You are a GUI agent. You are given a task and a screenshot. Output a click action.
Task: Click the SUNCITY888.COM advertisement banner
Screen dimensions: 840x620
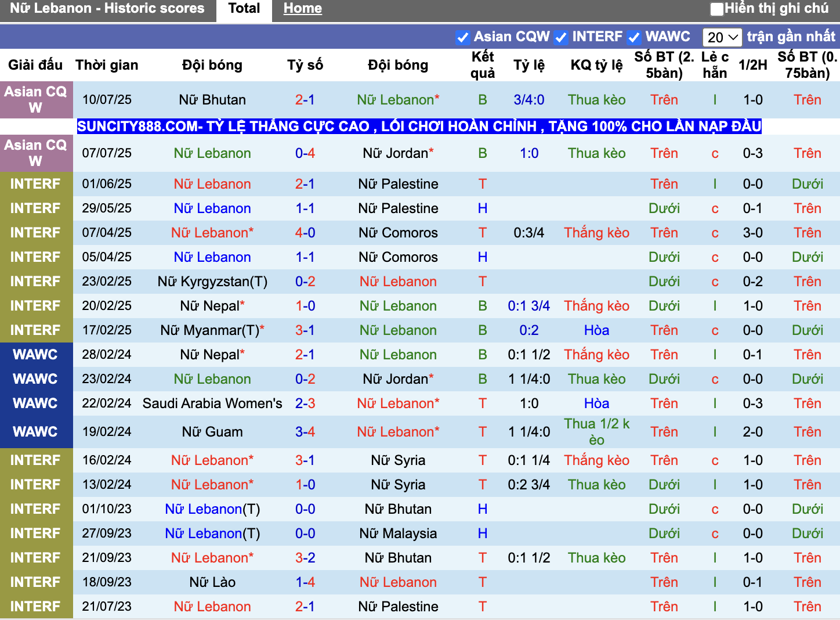(419, 126)
